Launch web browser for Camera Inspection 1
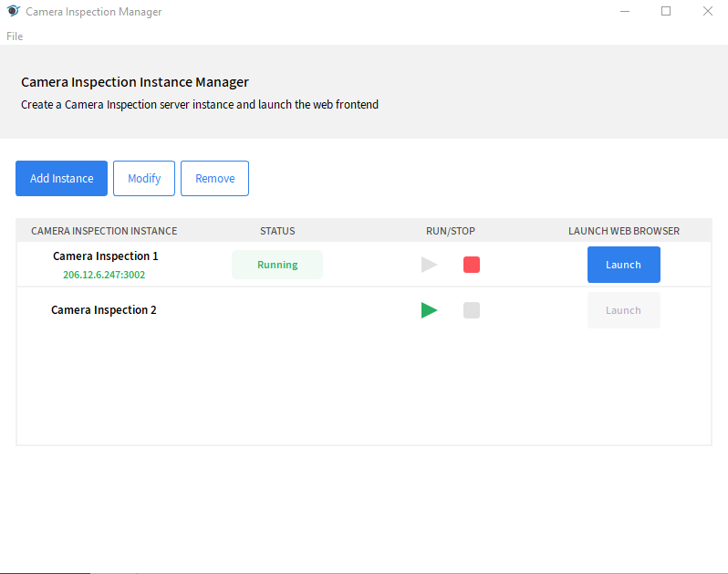The width and height of the screenshot is (728, 574). pos(623,265)
